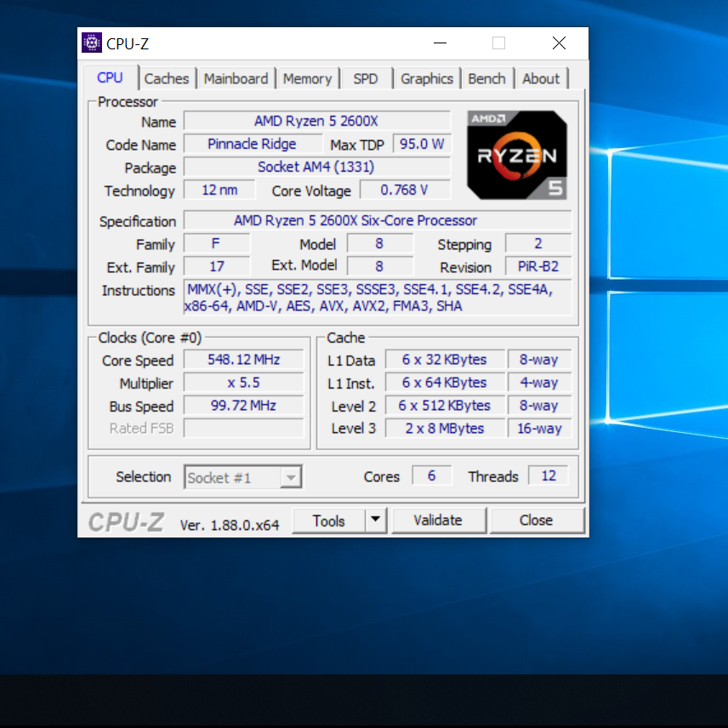
Task: View the SPD tab
Action: (x=366, y=78)
